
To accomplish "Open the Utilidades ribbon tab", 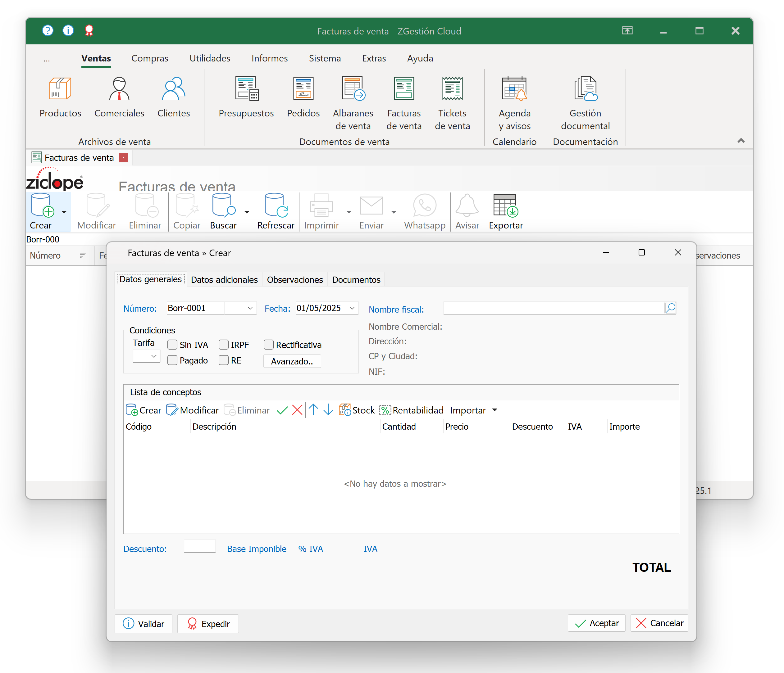I will click(x=210, y=58).
